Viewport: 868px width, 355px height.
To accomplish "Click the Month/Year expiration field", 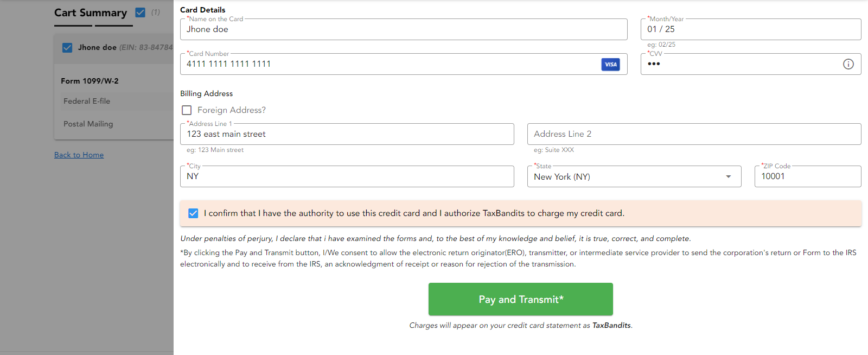I will (x=750, y=29).
